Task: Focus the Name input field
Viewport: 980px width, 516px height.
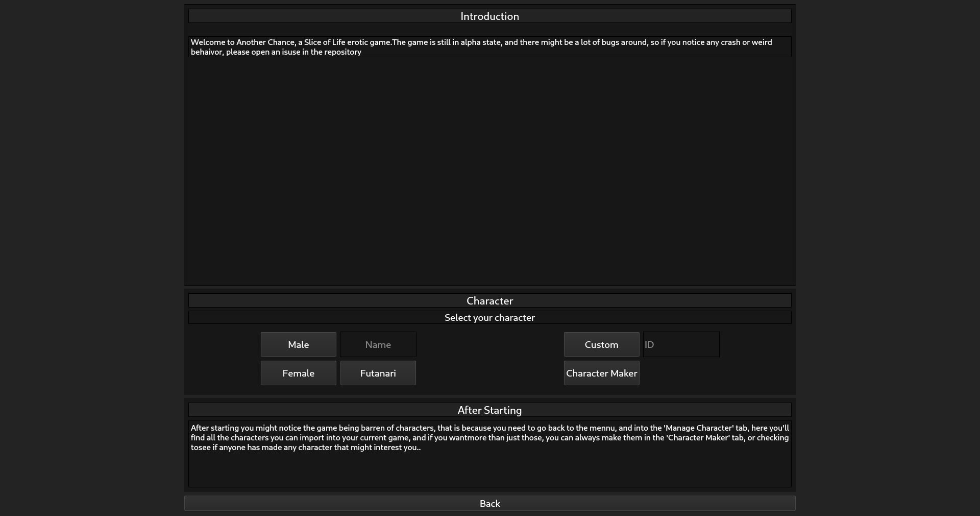Action: [x=378, y=344]
